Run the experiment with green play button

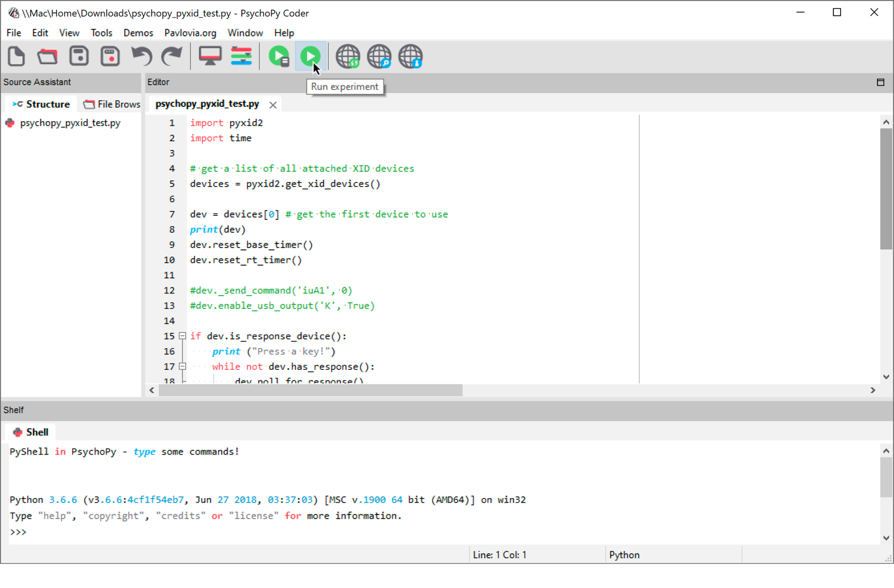(x=310, y=56)
